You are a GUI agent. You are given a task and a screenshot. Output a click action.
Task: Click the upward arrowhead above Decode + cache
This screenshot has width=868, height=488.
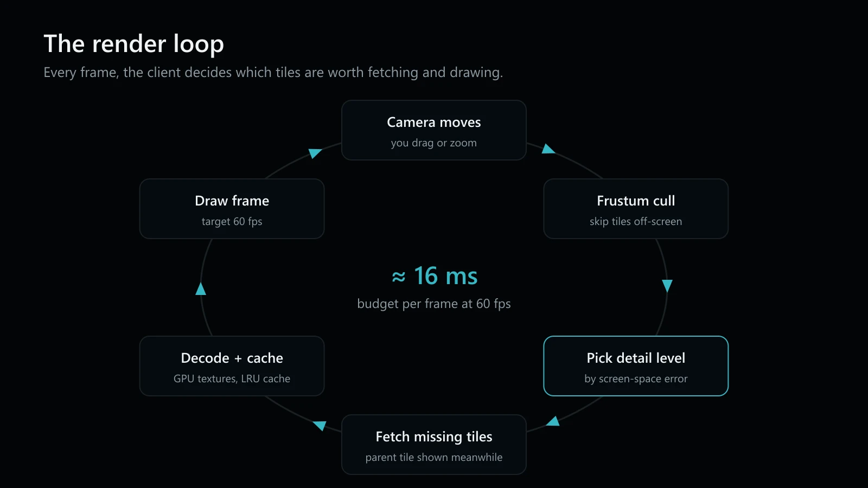(201, 288)
